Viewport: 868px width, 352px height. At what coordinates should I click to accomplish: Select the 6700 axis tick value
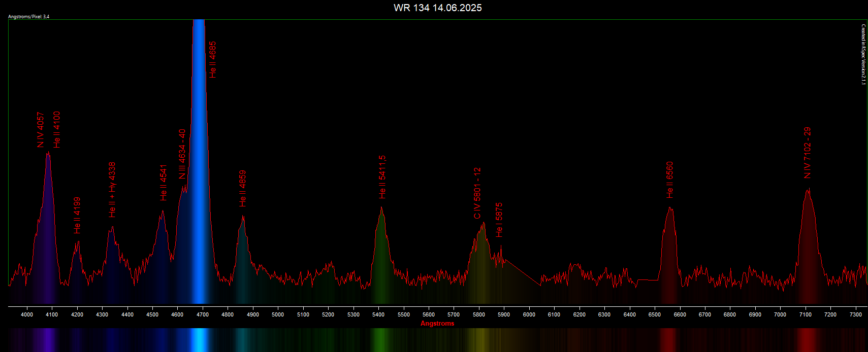(x=705, y=314)
